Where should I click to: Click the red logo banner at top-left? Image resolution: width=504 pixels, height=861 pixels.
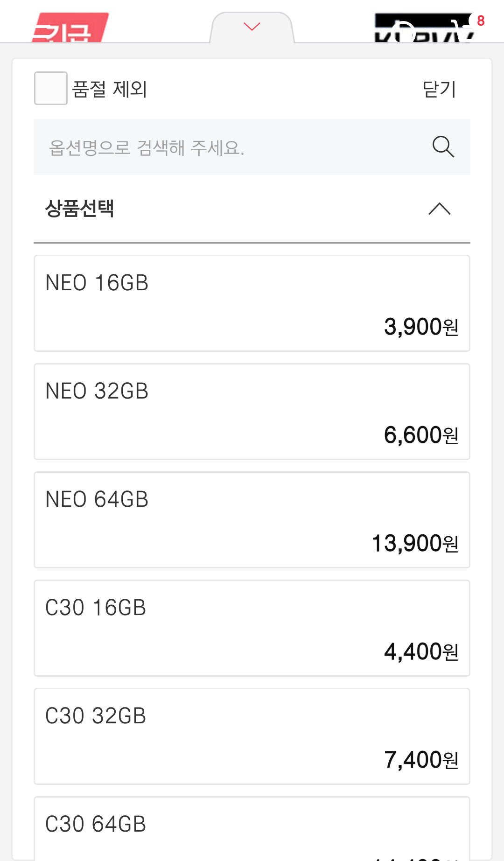tap(70, 29)
